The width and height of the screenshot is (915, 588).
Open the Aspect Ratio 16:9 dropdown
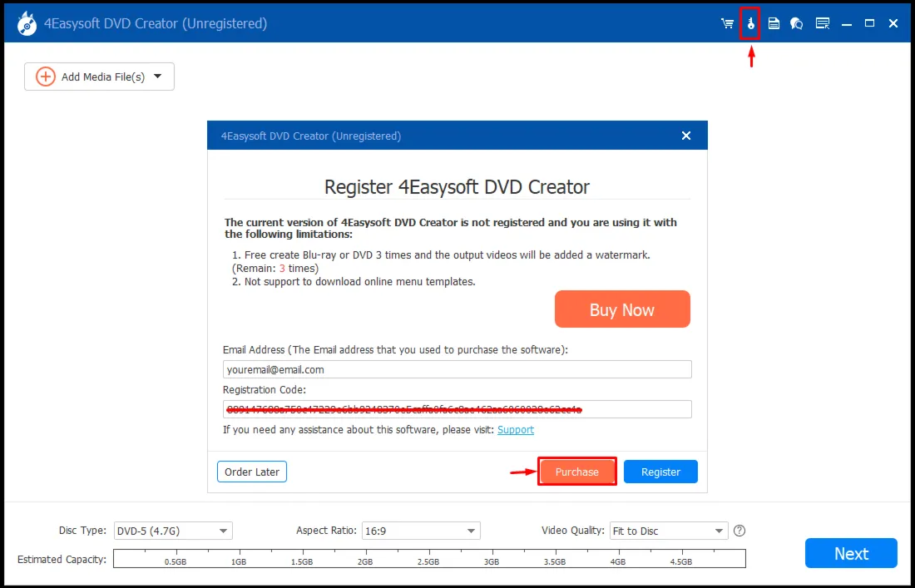click(421, 531)
